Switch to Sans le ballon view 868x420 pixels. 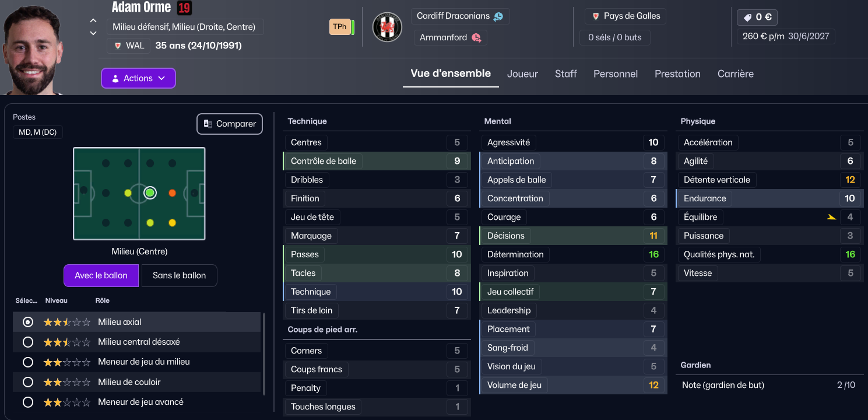tap(179, 276)
